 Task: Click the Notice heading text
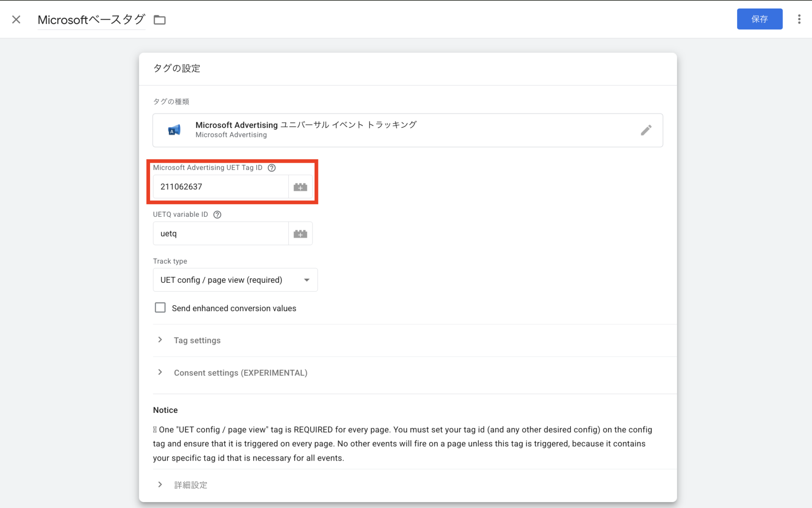coord(165,410)
